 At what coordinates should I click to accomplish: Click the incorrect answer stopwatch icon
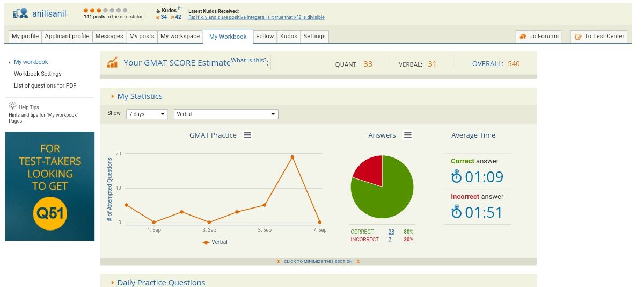pos(456,212)
